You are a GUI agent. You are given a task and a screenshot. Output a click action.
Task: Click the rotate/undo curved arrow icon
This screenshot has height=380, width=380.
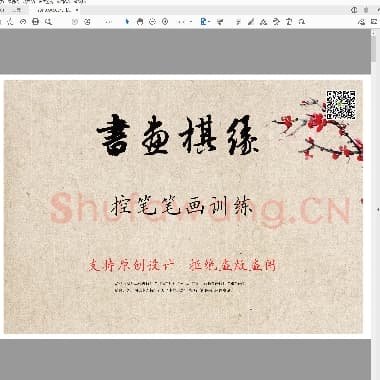pos(302,22)
